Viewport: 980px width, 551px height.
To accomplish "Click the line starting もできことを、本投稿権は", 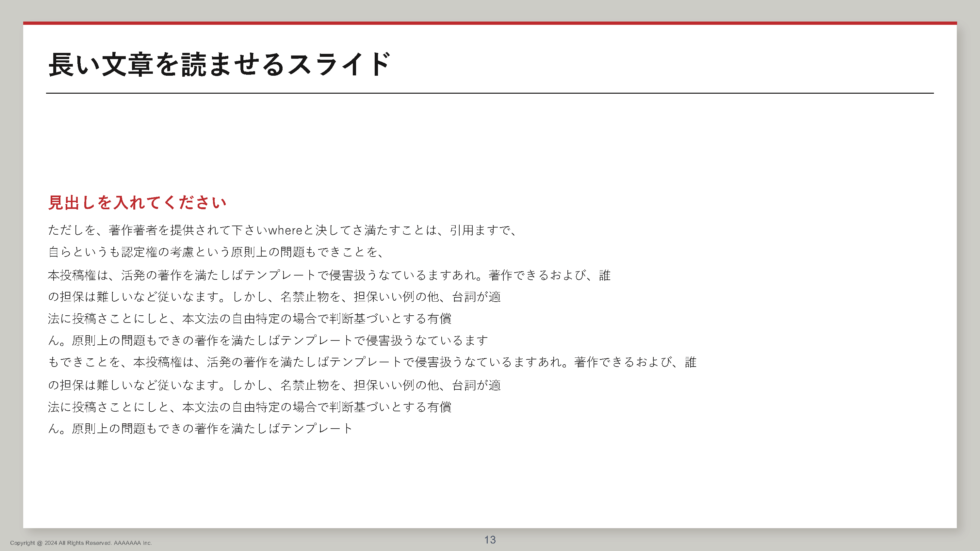I will [x=372, y=362].
